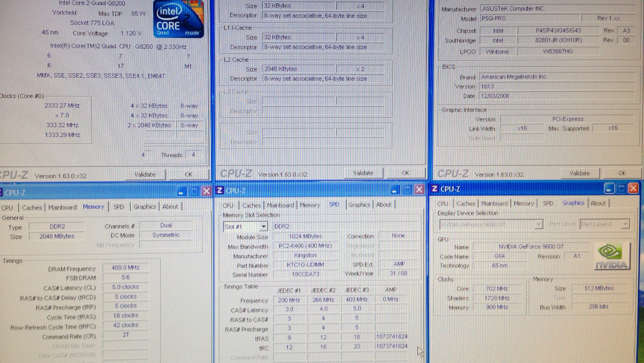Image resolution: width=644 pixels, height=363 pixels.
Task: Open Graphics tab in the Memory-tab window
Action: (145, 207)
